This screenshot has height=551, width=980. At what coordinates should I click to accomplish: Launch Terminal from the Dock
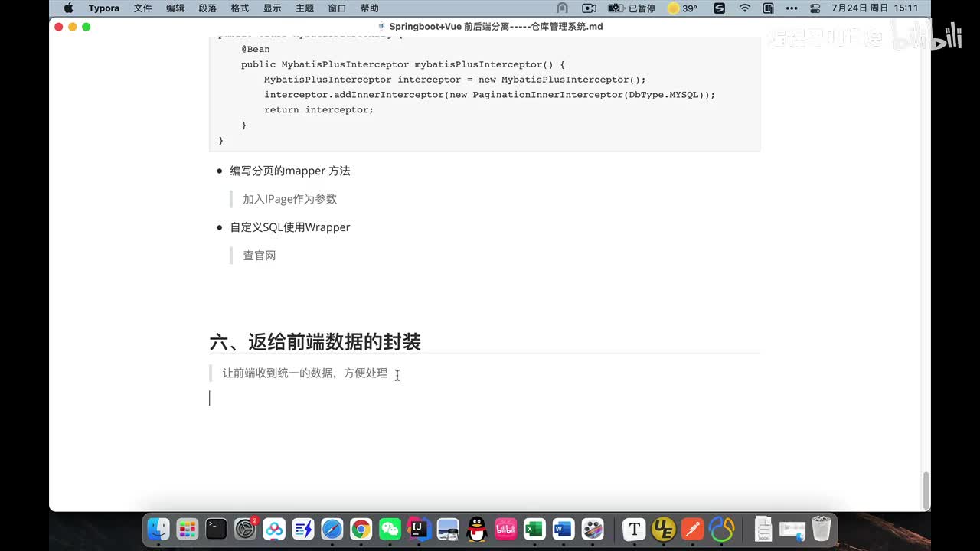[x=217, y=529]
